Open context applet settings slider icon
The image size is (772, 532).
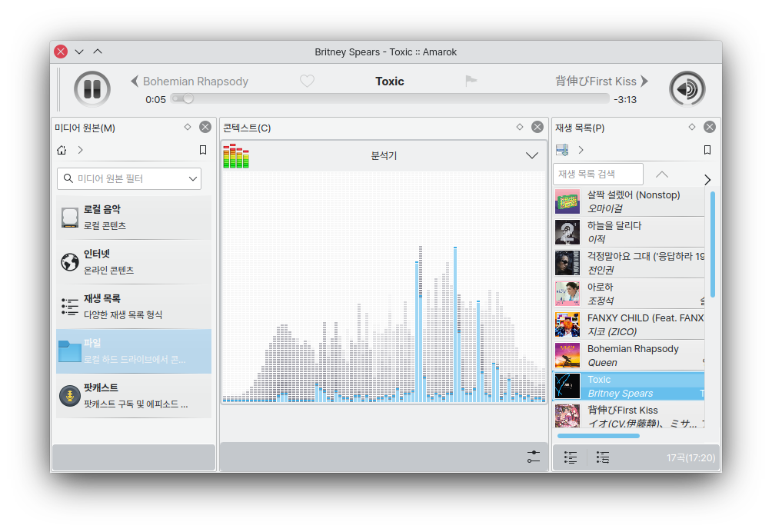tap(534, 457)
